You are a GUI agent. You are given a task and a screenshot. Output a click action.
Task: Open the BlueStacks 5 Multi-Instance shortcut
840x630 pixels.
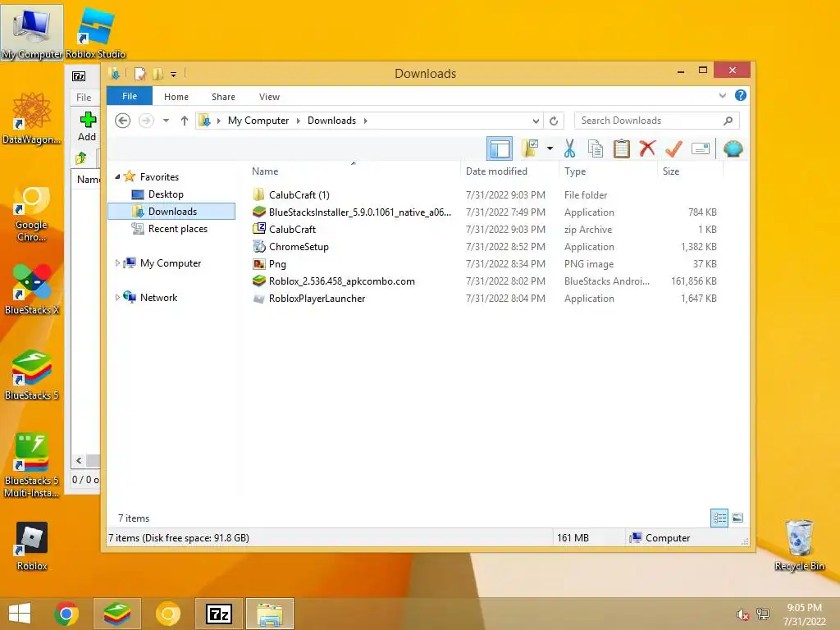tap(32, 466)
